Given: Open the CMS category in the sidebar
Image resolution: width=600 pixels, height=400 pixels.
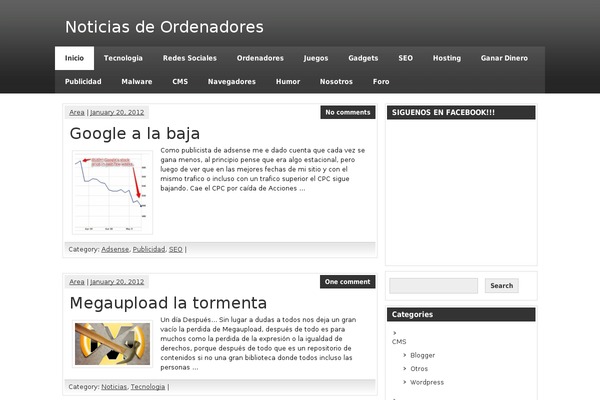Looking at the screenshot, I should tap(399, 342).
